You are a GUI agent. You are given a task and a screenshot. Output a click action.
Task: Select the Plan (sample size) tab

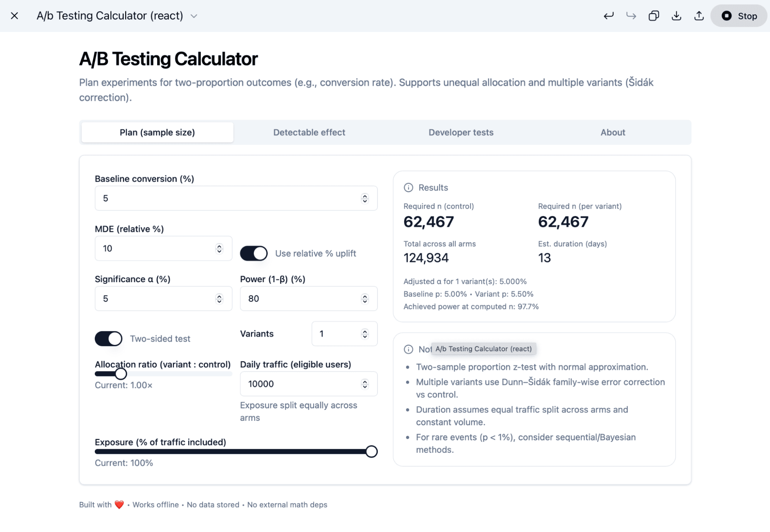pyautogui.click(x=157, y=132)
